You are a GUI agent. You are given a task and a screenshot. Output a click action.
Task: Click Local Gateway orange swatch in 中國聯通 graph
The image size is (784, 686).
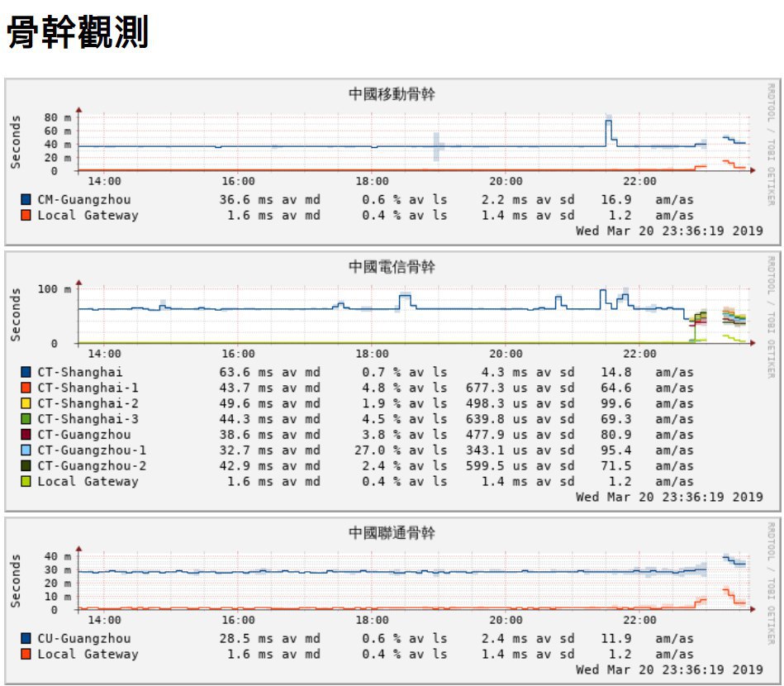coord(26,655)
